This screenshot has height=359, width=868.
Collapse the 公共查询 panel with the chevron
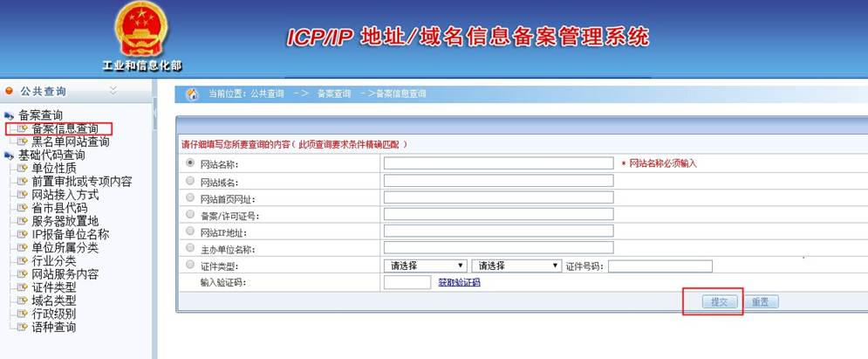click(x=113, y=91)
